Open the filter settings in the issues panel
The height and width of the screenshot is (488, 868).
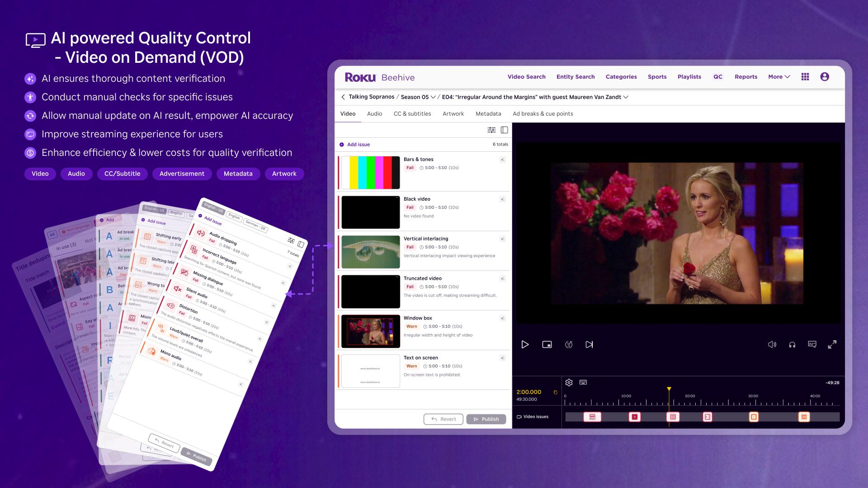(x=491, y=130)
